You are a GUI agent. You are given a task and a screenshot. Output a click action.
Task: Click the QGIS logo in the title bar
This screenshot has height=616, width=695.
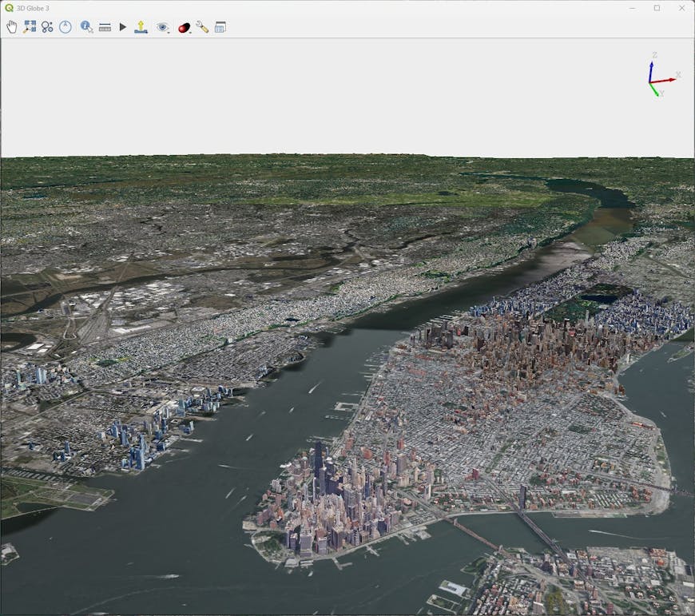click(x=8, y=7)
